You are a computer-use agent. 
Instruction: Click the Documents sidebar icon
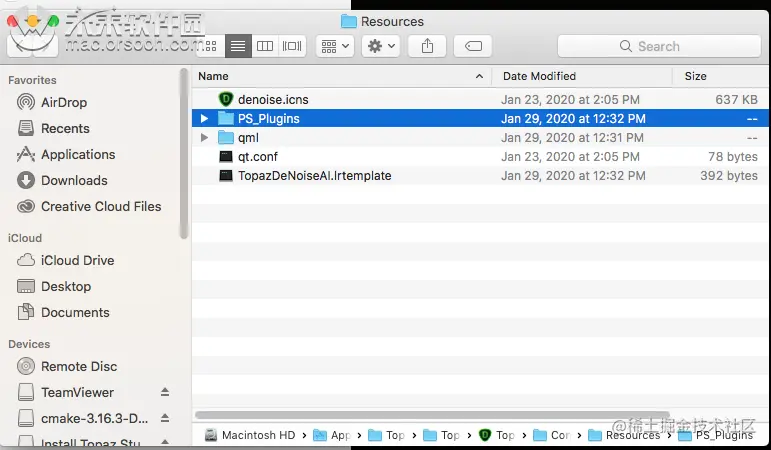tap(26, 312)
